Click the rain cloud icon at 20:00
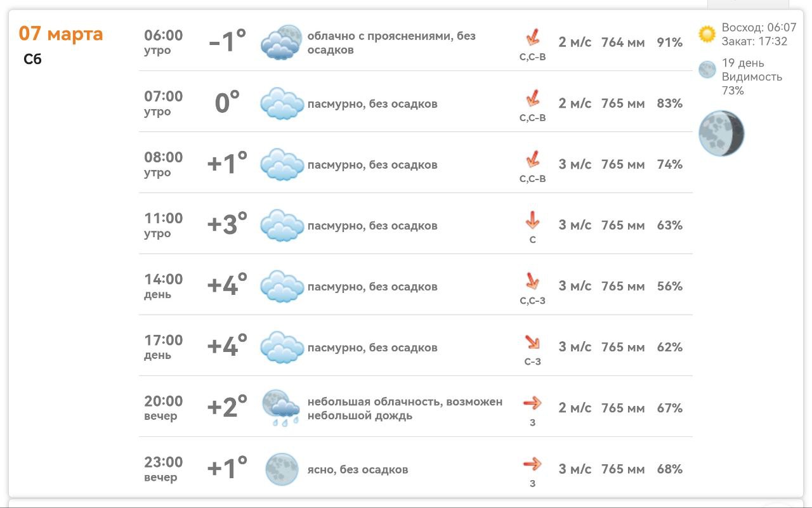 point(281,407)
